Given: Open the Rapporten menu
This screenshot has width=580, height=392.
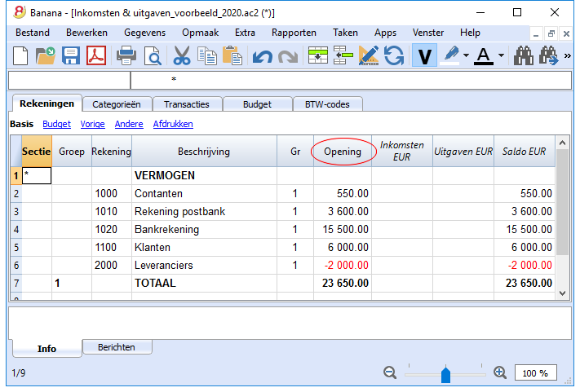Looking at the screenshot, I should click(294, 33).
